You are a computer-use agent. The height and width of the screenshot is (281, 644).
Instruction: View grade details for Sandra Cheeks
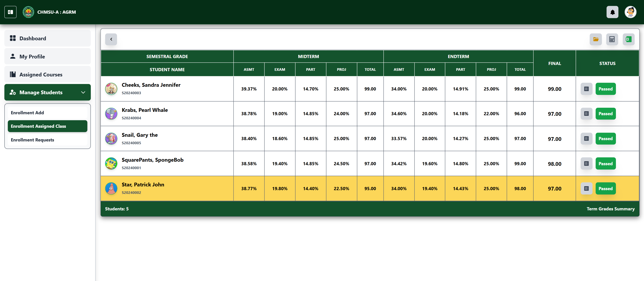[586, 89]
